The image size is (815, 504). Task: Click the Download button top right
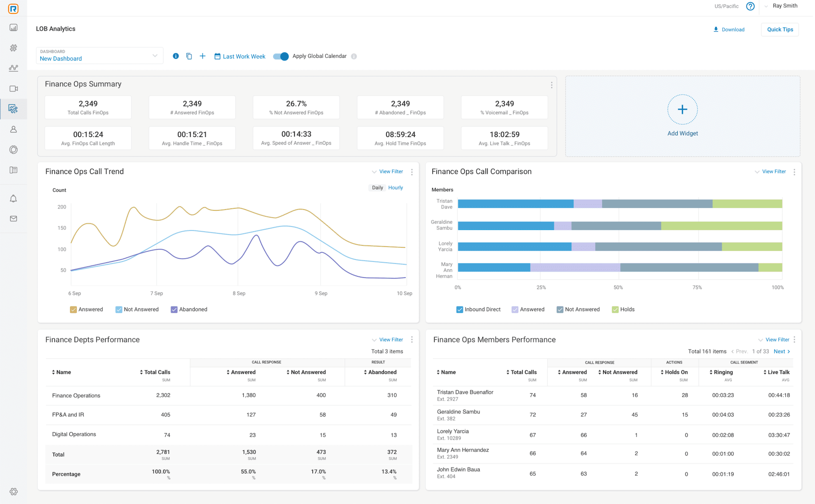[x=729, y=28]
